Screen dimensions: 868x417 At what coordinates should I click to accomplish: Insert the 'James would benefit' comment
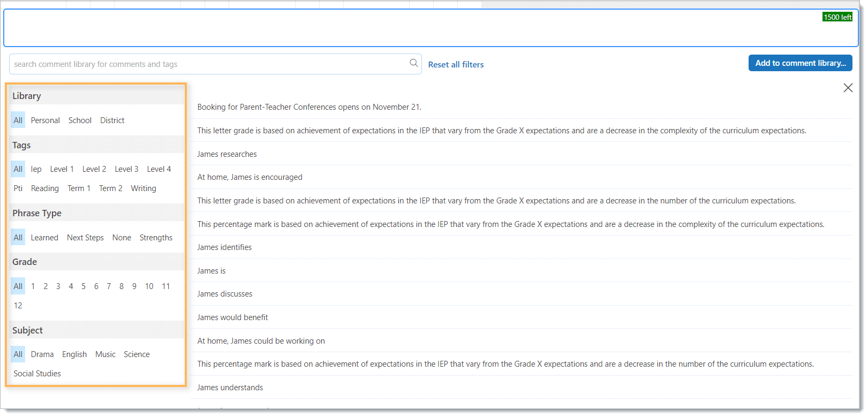pyautogui.click(x=232, y=317)
